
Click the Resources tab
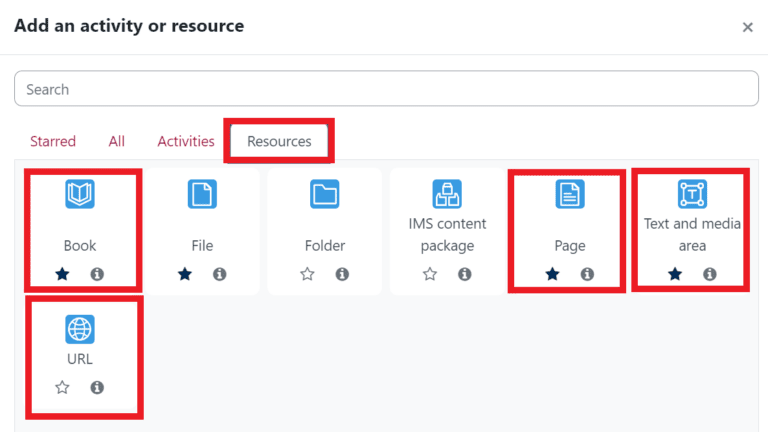[x=279, y=141]
